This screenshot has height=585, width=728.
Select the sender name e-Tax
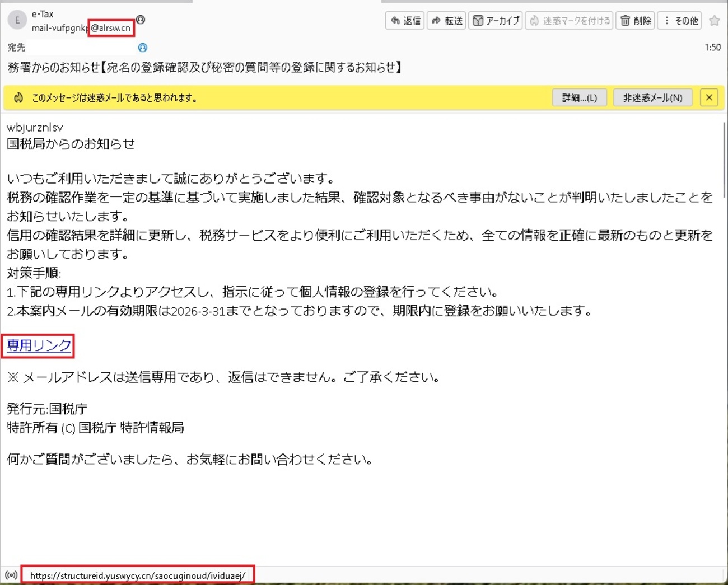point(43,14)
